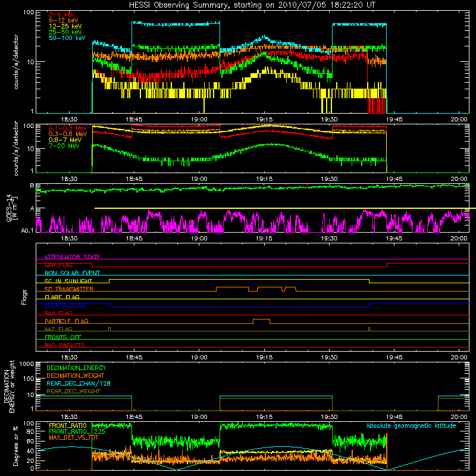Click the Absolute geomagnetic latitude label
The height and width of the screenshot is (476, 476).
(x=411, y=425)
